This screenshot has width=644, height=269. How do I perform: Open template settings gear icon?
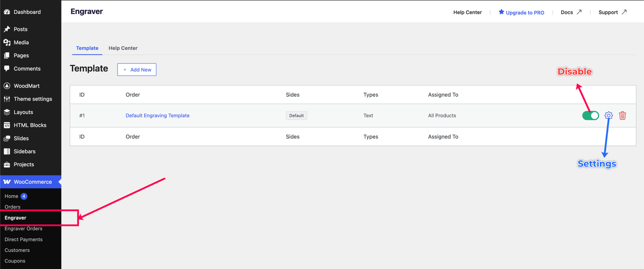pos(609,115)
